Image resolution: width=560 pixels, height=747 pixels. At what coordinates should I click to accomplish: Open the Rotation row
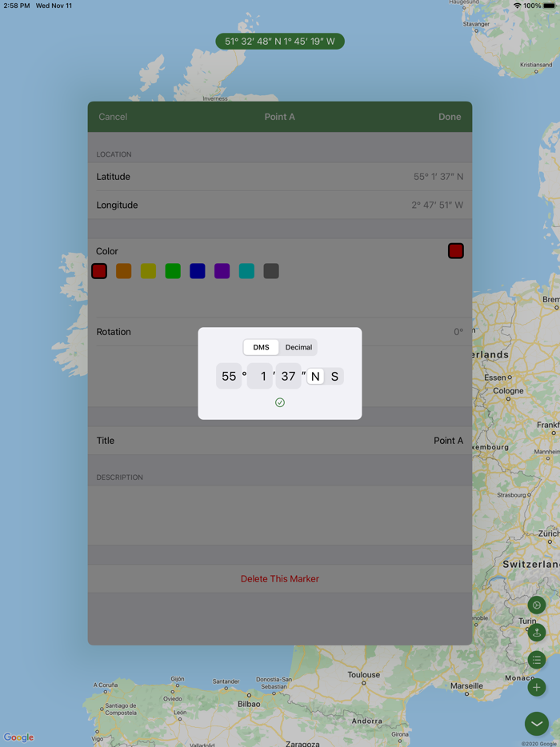click(280, 332)
